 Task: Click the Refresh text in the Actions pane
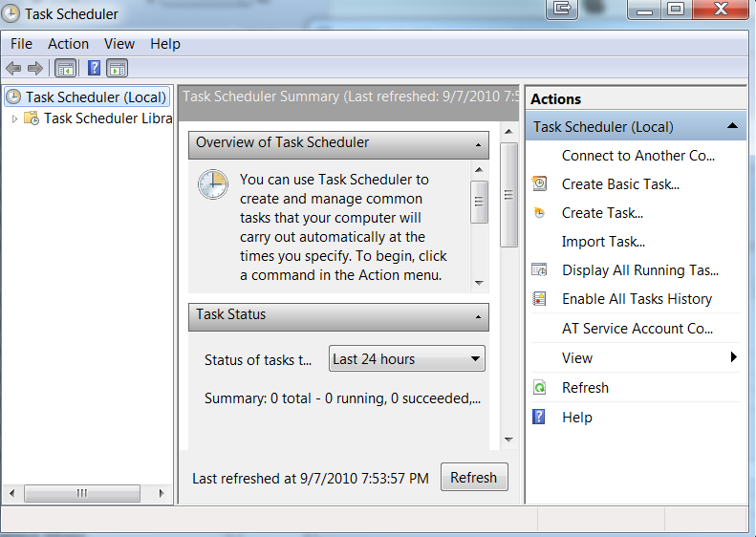(585, 388)
